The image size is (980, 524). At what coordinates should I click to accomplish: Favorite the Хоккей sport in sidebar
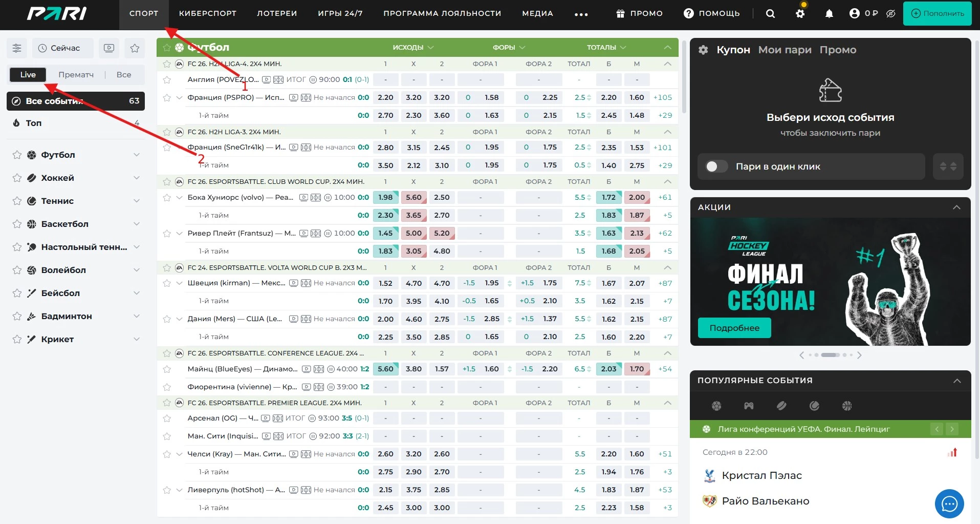(17, 178)
